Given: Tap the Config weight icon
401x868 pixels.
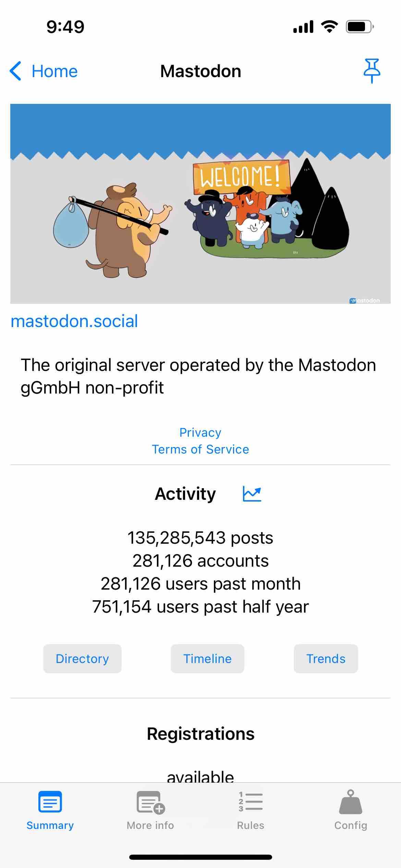Looking at the screenshot, I should (x=351, y=801).
